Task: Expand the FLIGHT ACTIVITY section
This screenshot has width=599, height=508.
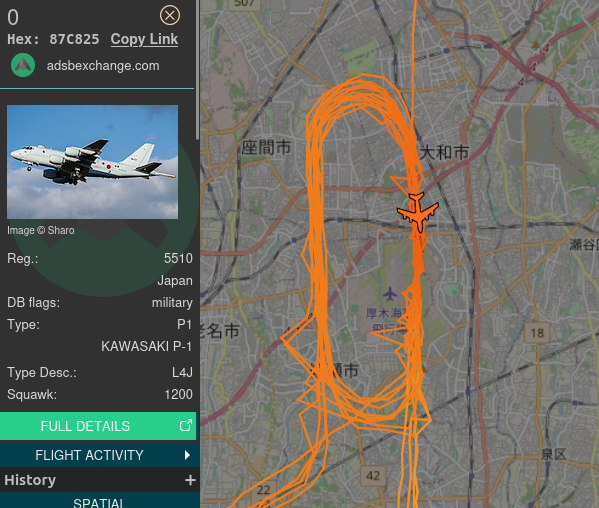Action: point(98,455)
